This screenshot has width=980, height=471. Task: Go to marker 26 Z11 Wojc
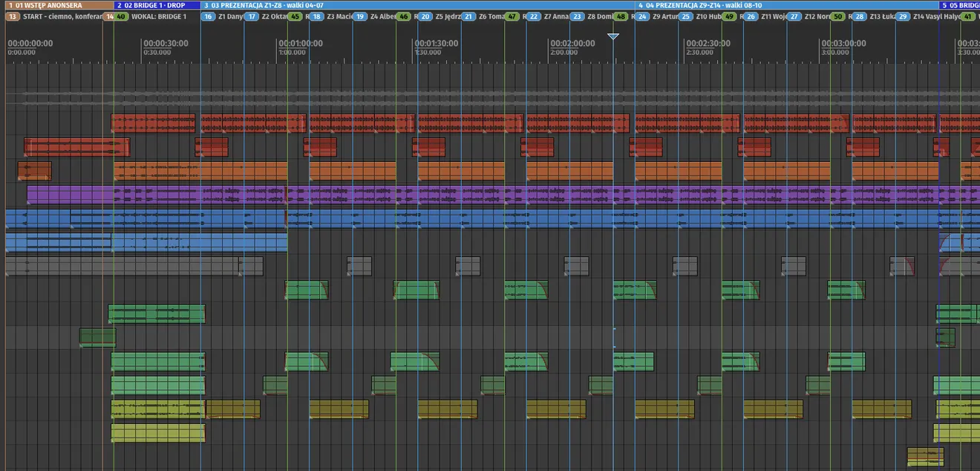coord(751,16)
